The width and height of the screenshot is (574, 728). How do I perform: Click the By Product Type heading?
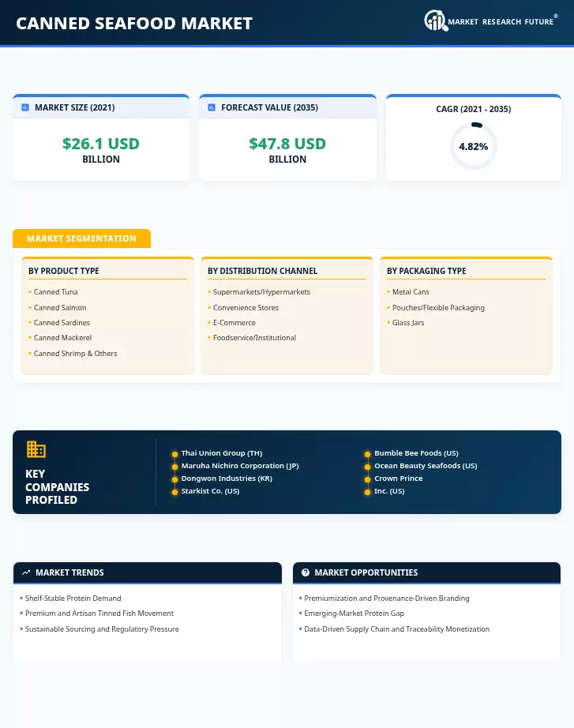tap(64, 271)
